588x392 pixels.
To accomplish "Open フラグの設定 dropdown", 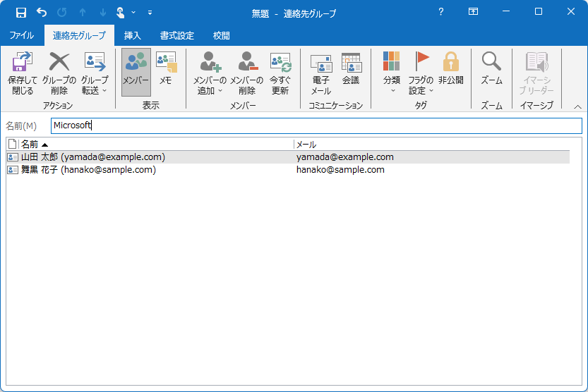I will click(x=421, y=73).
